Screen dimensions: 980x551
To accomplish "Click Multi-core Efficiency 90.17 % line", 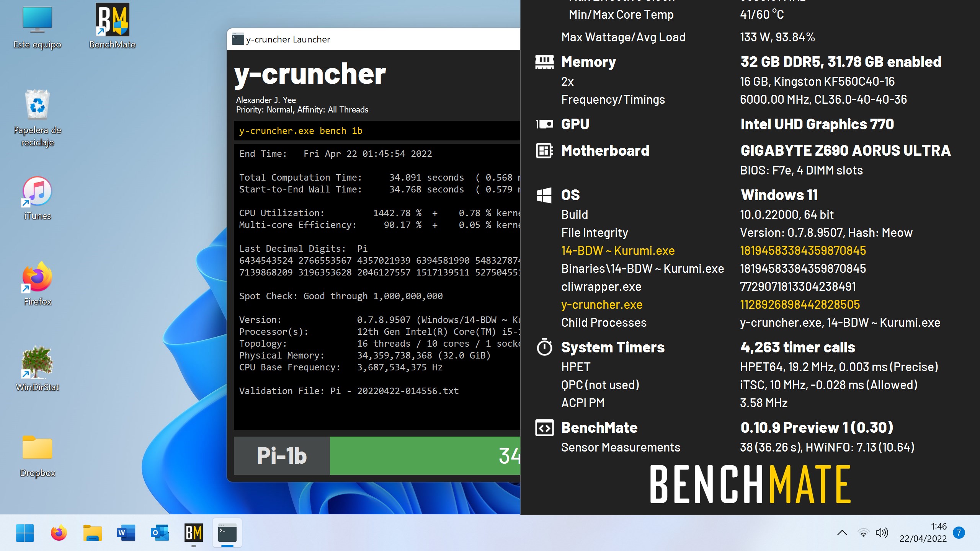I will 379,225.
